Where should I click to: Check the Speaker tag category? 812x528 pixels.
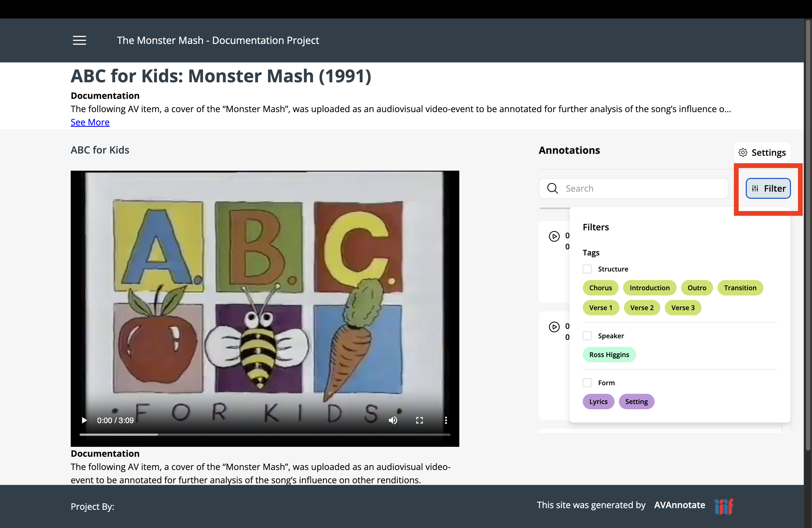click(587, 336)
